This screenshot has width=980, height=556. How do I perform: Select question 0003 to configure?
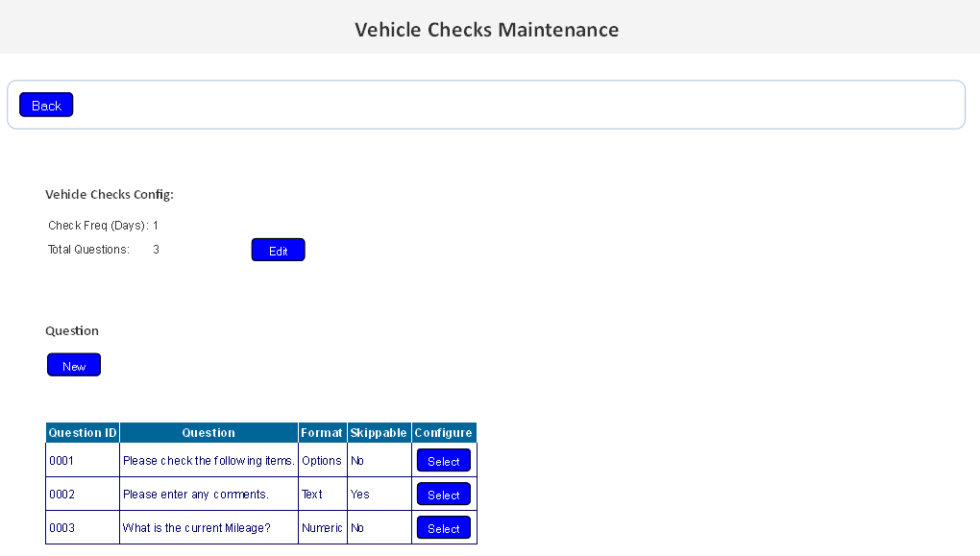[x=444, y=528]
